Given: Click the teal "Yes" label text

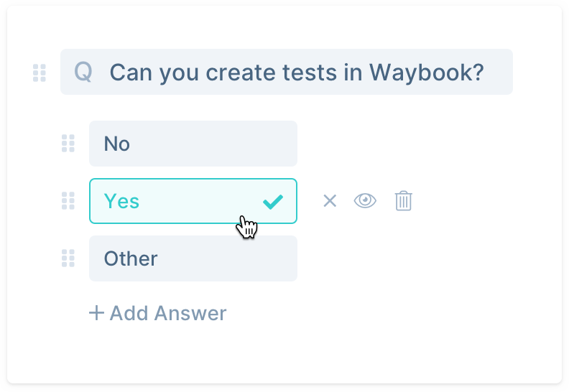Looking at the screenshot, I should tap(121, 201).
